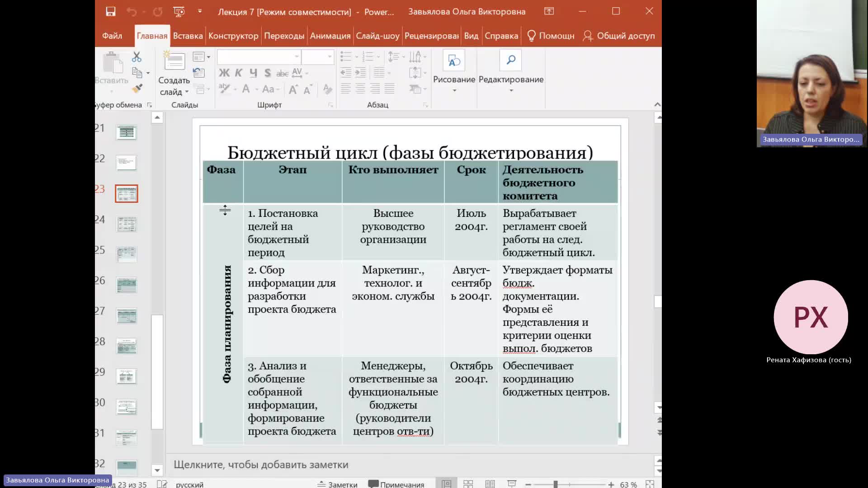Switch to Слайд-шоу tab
Screen dimensions: 868x488
pyautogui.click(x=377, y=36)
